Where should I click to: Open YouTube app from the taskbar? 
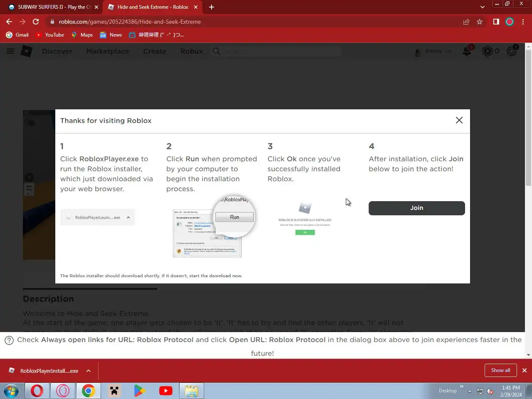(x=165, y=391)
